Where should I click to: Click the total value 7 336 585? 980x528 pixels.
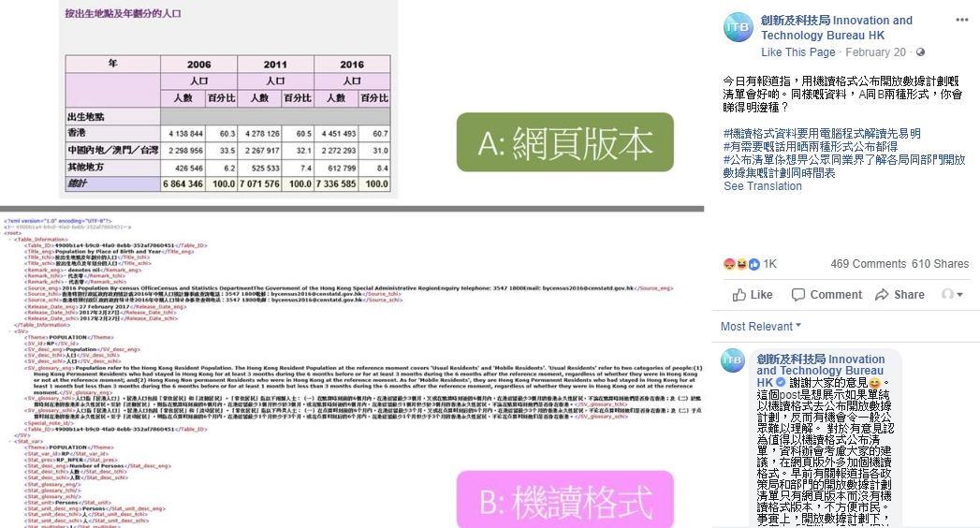point(336,184)
